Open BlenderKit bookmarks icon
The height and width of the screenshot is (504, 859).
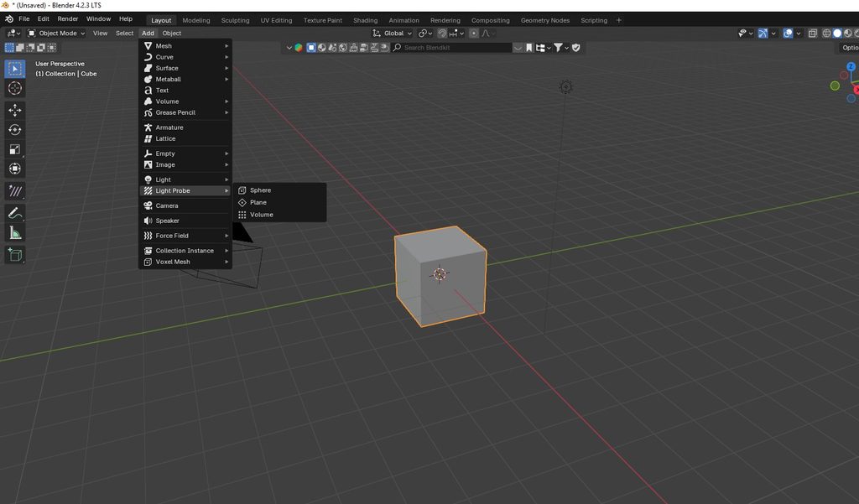point(529,48)
